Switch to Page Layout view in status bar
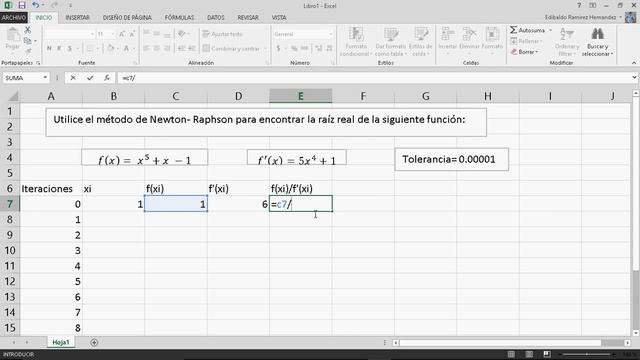The image size is (640, 360). coord(529,354)
